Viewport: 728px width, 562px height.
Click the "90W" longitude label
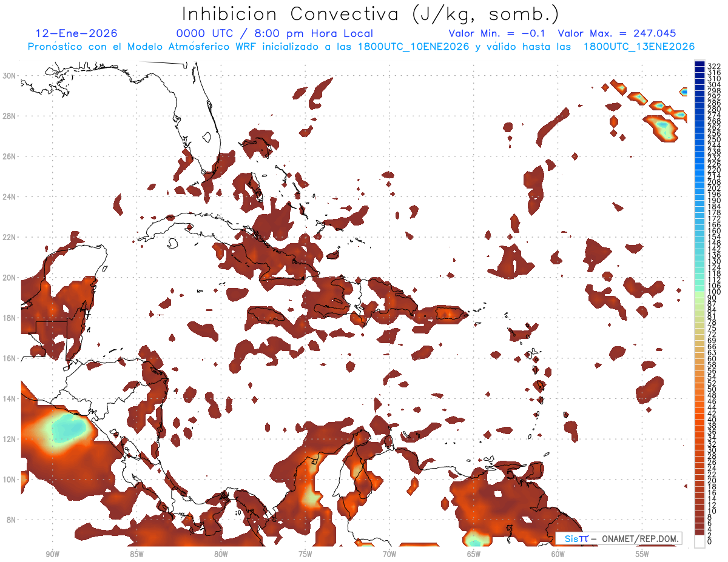[52, 554]
